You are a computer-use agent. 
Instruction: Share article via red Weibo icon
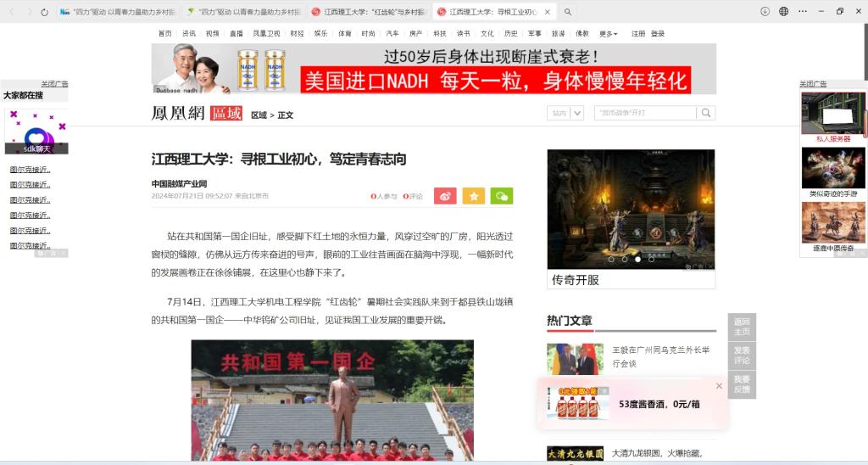[445, 196]
